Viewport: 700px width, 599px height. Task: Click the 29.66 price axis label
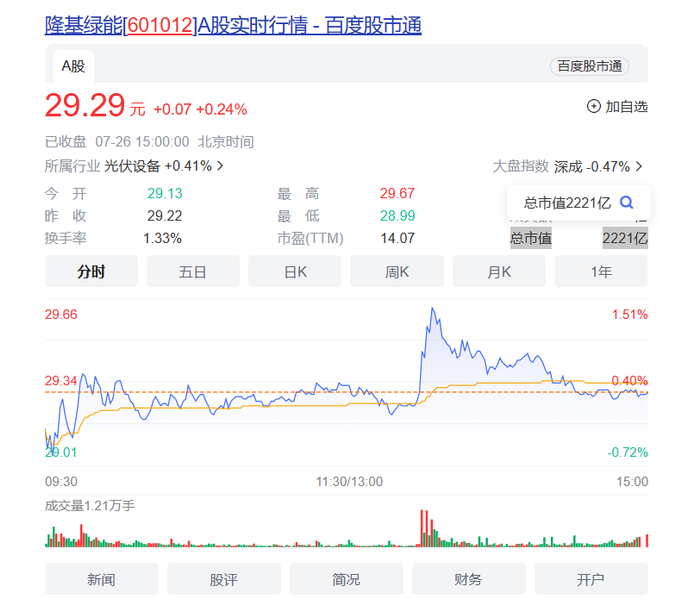(61, 315)
